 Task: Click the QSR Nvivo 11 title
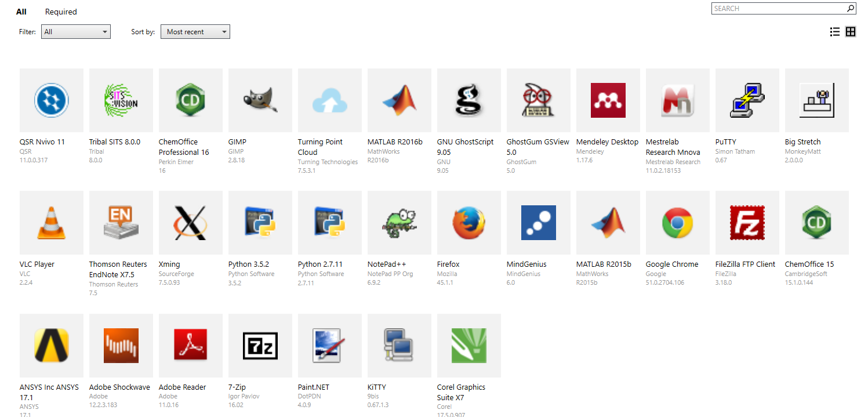(x=42, y=142)
